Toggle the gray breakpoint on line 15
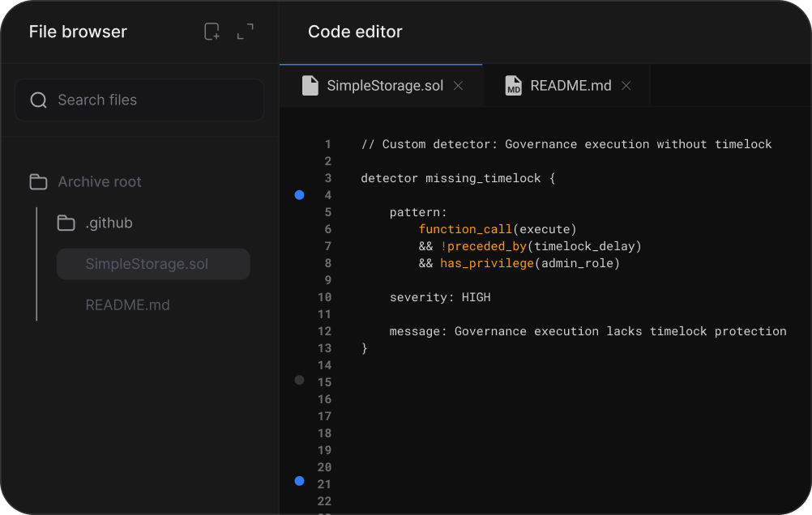The height and width of the screenshot is (515, 812). tap(299, 380)
